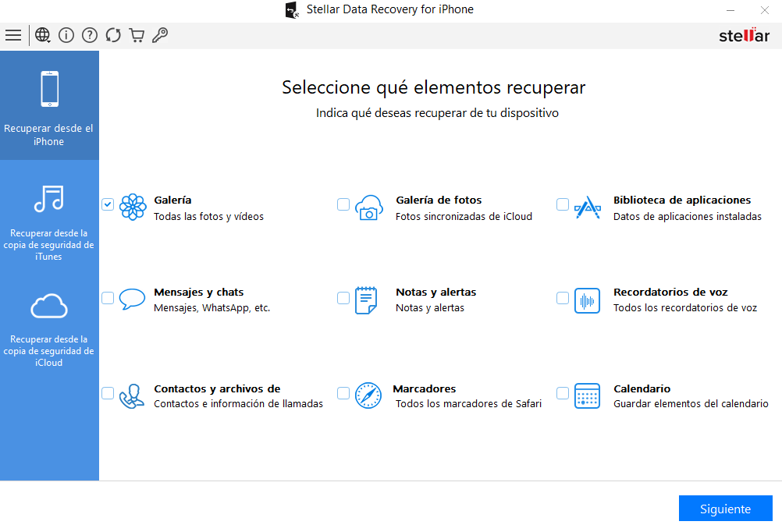Open the shopping cart purchase icon
Viewport: 782px width, 532px height.
tap(137, 35)
